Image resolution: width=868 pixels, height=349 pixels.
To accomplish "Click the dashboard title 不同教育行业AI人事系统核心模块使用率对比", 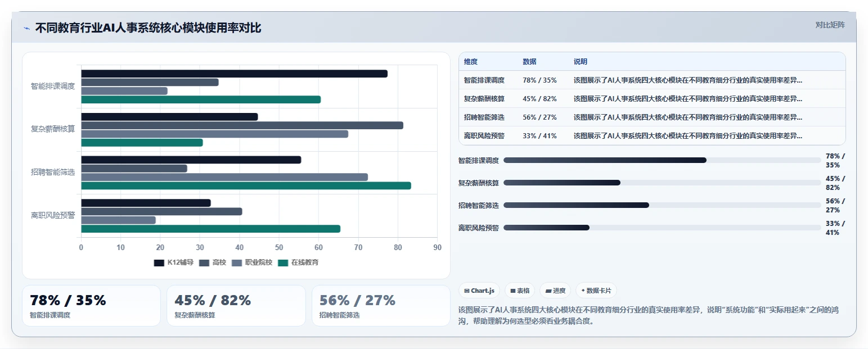I will (148, 28).
